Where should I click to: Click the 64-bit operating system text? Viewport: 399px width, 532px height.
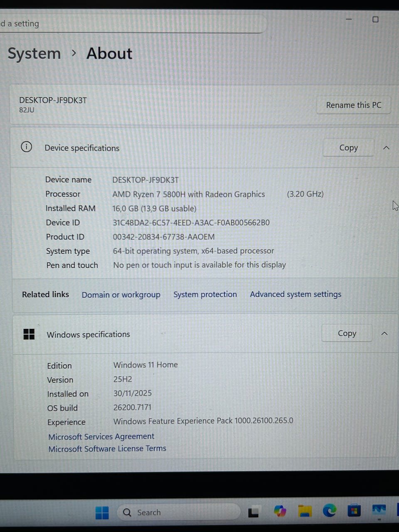[193, 251]
